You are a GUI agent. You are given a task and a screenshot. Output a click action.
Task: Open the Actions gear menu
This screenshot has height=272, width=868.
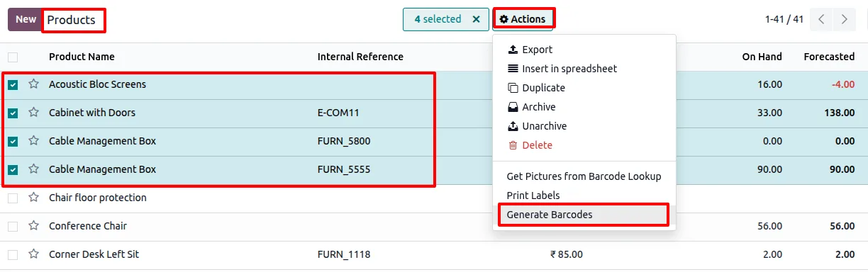tap(523, 19)
